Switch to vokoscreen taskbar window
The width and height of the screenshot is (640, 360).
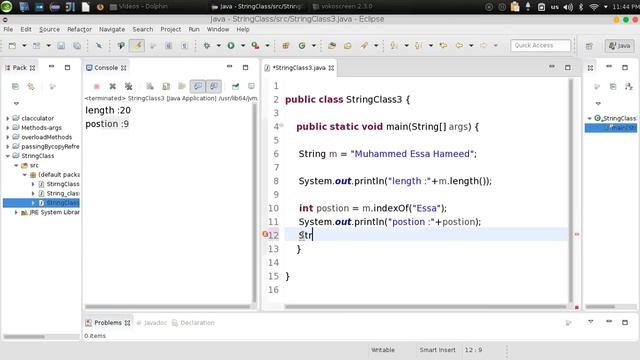(342, 7)
